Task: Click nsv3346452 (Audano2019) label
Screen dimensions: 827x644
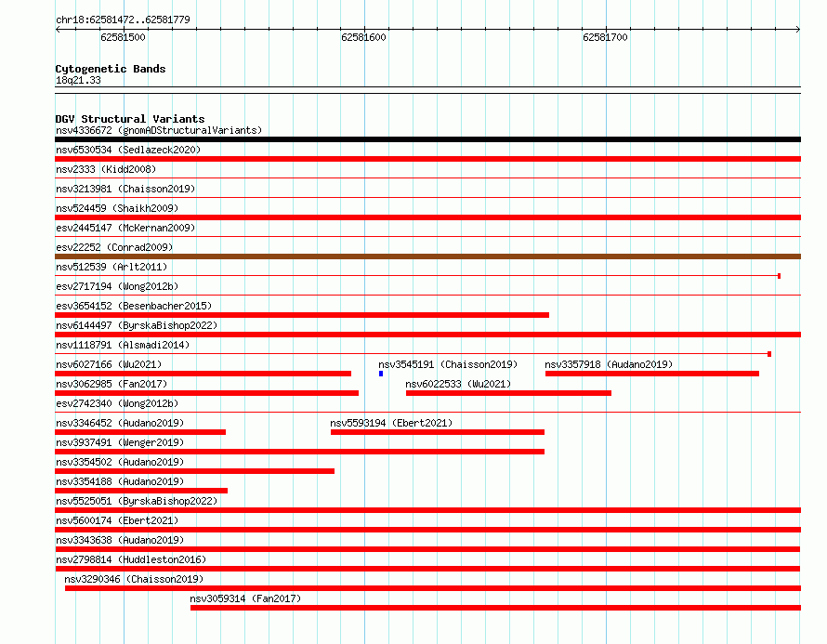Action: pyautogui.click(x=120, y=423)
